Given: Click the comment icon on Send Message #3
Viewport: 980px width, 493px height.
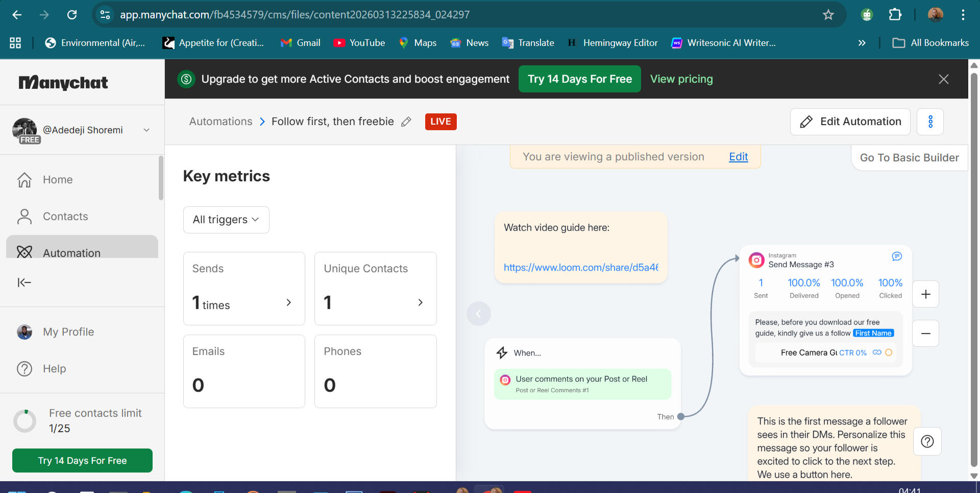Looking at the screenshot, I should click(897, 256).
